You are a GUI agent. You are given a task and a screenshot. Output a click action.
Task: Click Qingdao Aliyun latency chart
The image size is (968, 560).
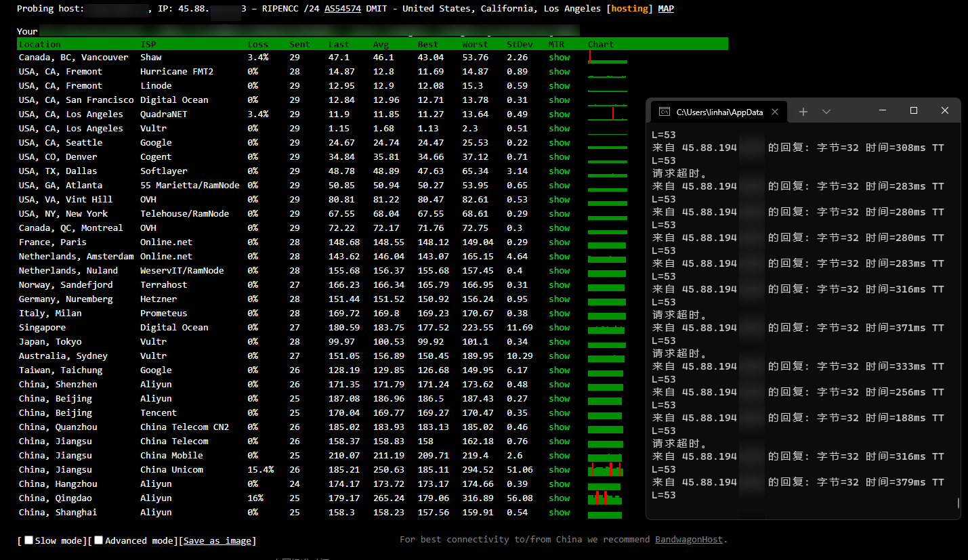coord(605,498)
